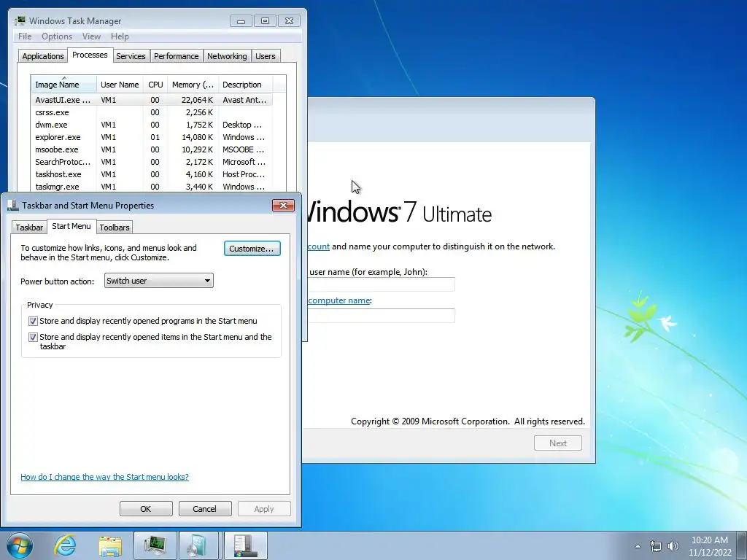Open Power button action dropdown
Image resolution: width=747 pixels, height=560 pixels.
[x=158, y=281]
